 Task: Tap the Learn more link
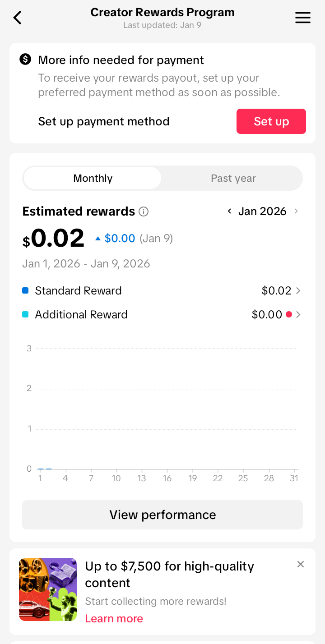coord(114,618)
